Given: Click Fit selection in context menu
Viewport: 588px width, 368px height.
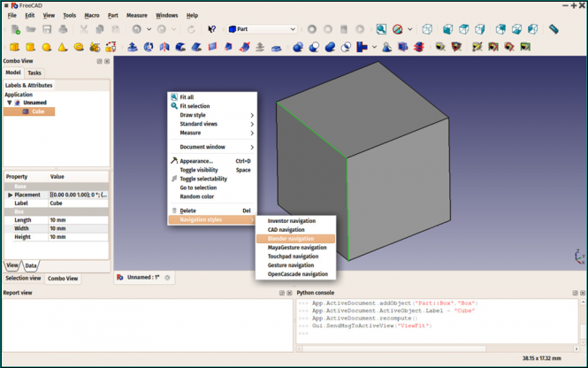Looking at the screenshot, I should click(x=195, y=106).
